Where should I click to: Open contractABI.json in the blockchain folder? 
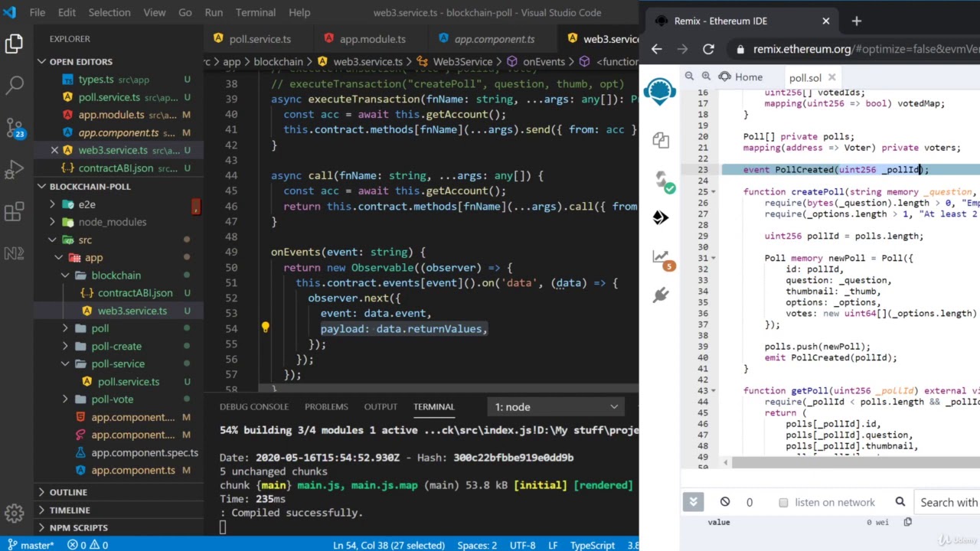pos(135,292)
